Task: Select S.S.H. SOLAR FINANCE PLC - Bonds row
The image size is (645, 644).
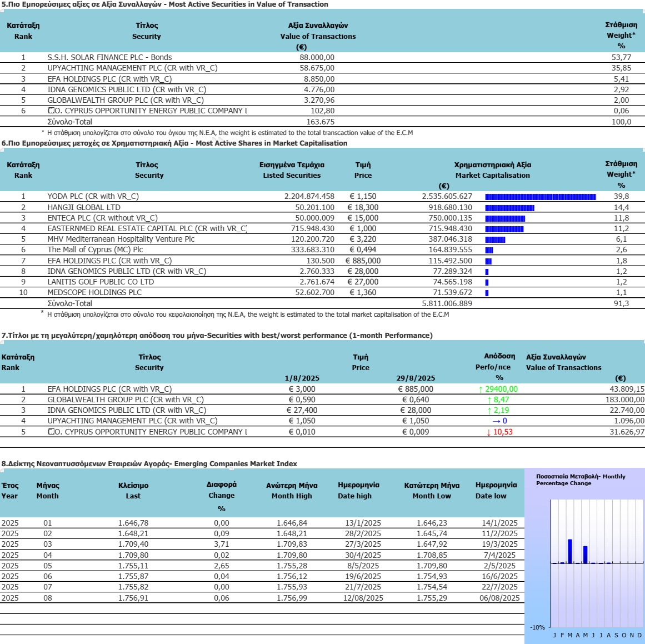Action: 322,57
